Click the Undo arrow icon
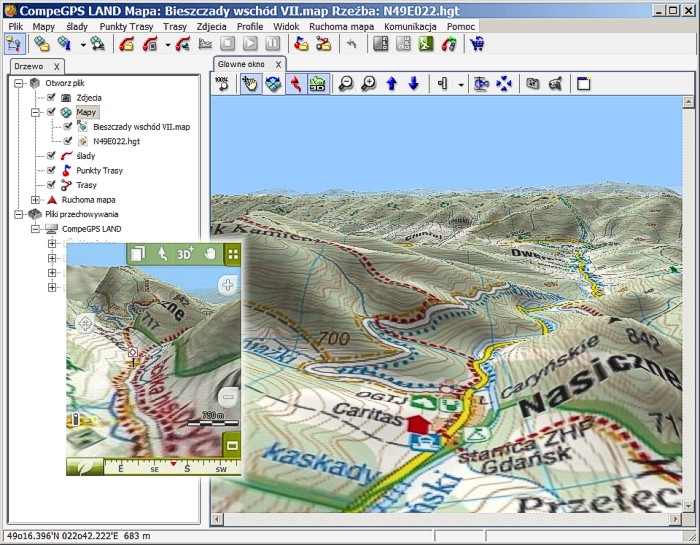Viewport: 700px width, 545px height. coord(352,44)
